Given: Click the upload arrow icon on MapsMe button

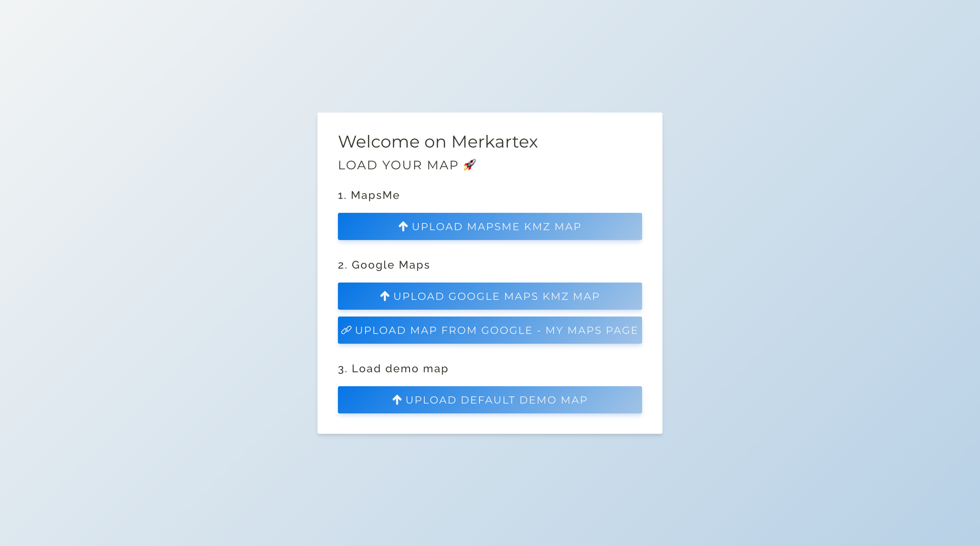Looking at the screenshot, I should (x=403, y=227).
